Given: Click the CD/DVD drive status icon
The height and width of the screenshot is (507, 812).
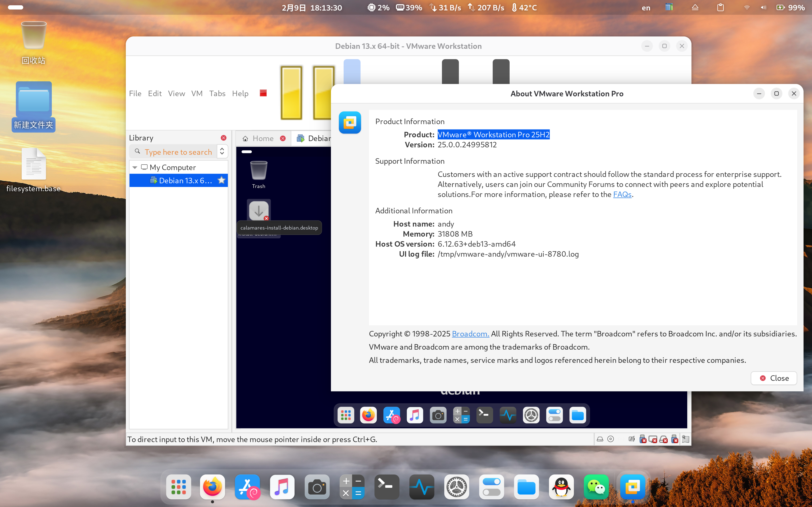Looking at the screenshot, I should click(x=611, y=439).
